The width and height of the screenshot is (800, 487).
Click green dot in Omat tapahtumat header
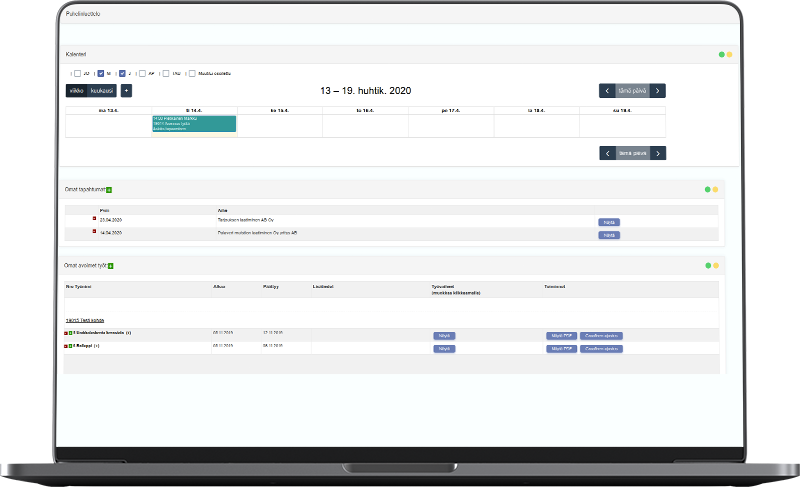708,190
